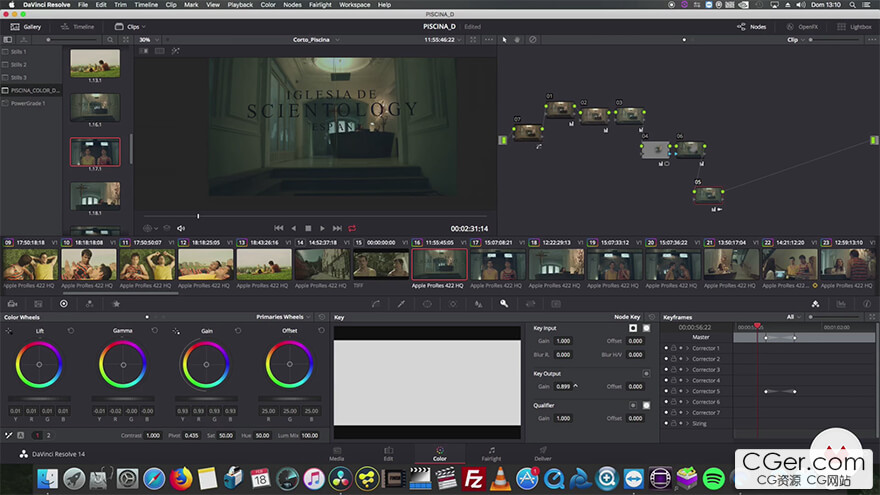Viewport: 880px width, 495px height.
Task: Open the Curves palette
Action: click(375, 304)
